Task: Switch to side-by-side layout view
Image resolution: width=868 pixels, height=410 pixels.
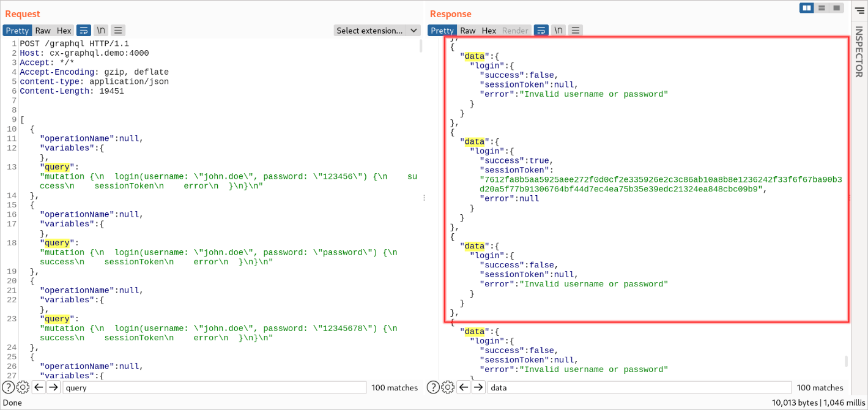Action: pos(807,8)
